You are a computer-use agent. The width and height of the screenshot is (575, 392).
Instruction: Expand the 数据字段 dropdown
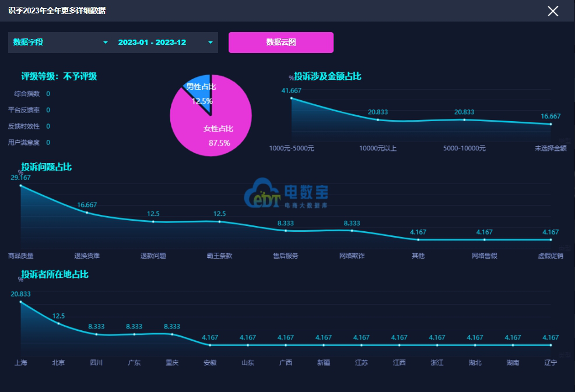61,43
